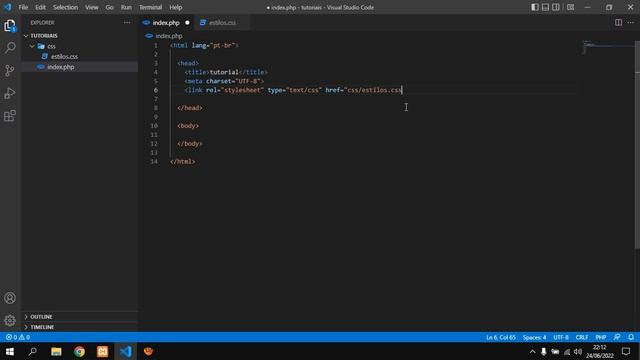
Task: Open the Terminal menu
Action: coord(150,7)
